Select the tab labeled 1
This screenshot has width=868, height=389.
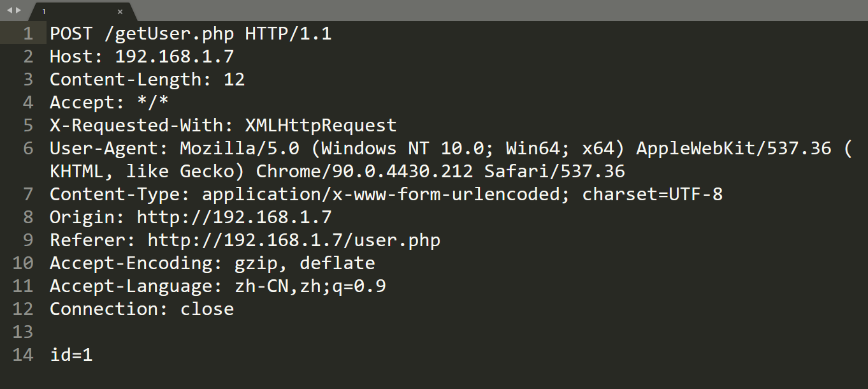click(43, 11)
